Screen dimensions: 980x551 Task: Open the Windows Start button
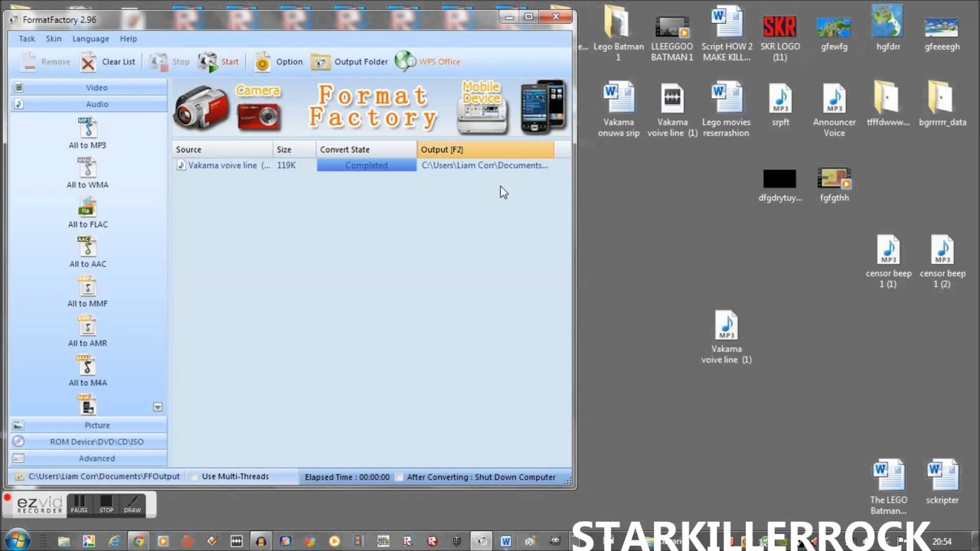click(18, 540)
